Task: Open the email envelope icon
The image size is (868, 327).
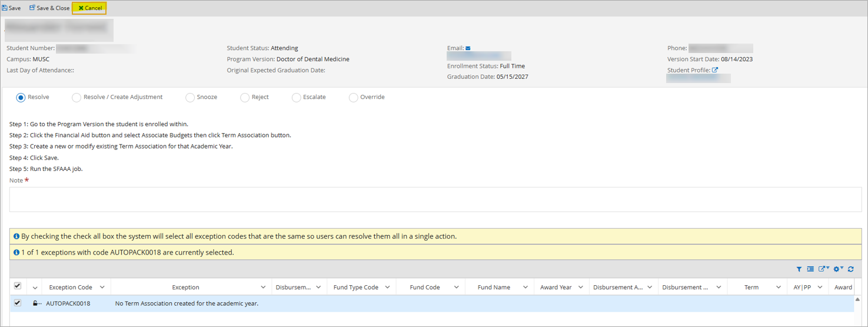Action: (468, 48)
